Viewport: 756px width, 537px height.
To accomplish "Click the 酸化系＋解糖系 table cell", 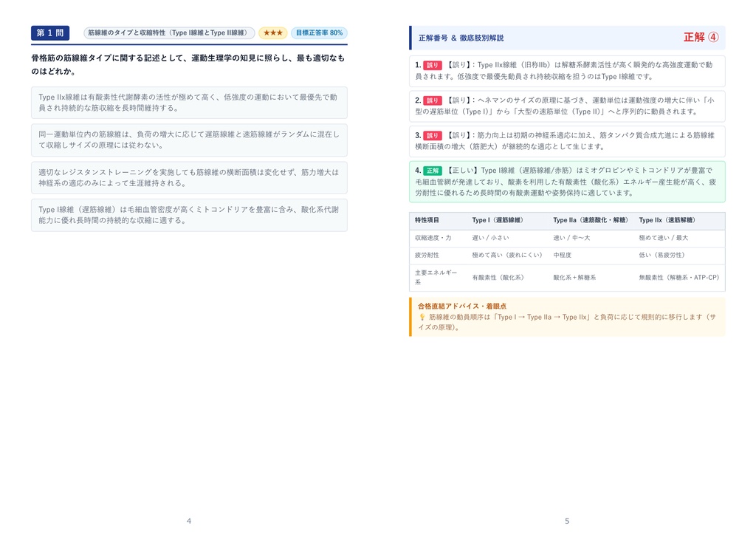I will point(574,278).
